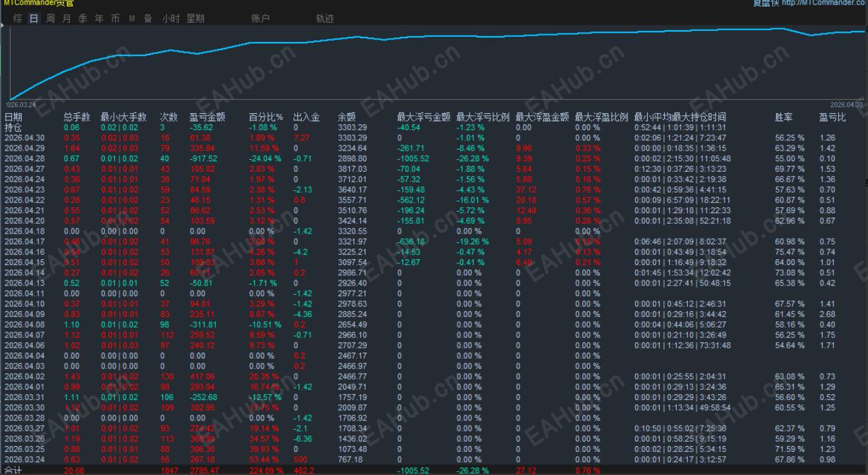Click the M tab
The image size is (868, 475).
coord(132,18)
